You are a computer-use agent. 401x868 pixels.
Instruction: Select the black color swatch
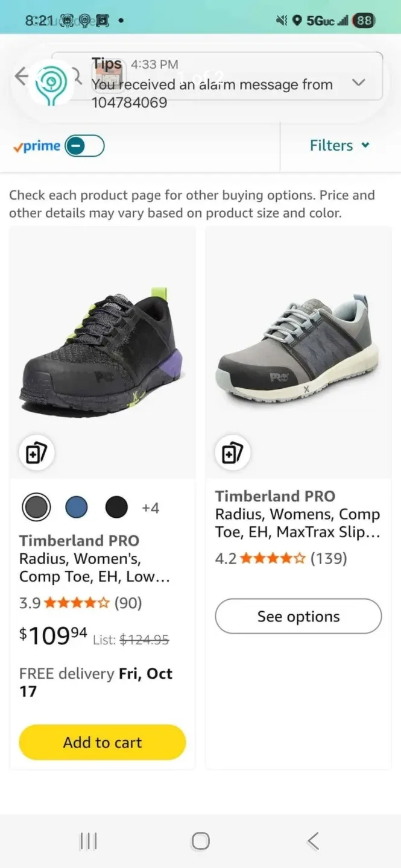pos(116,506)
